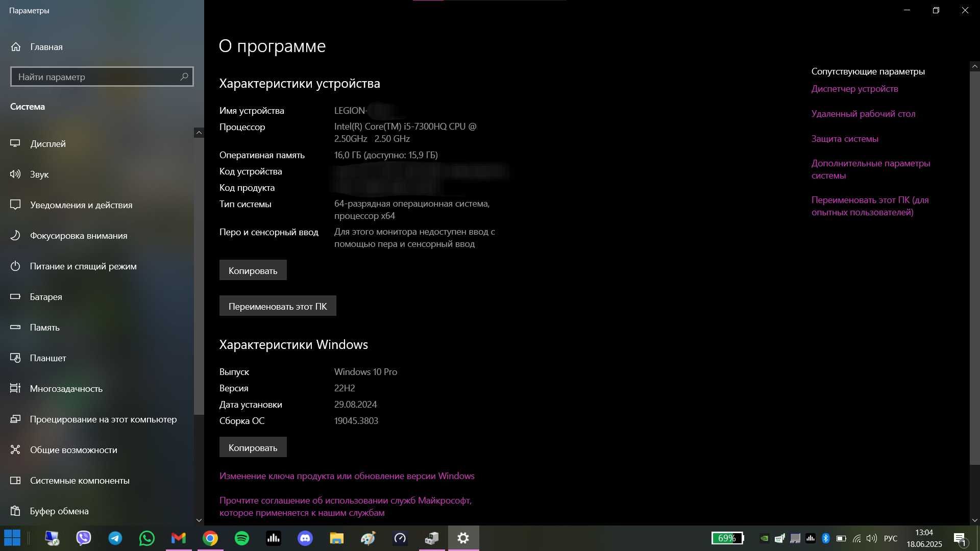980x551 pixels.
Task: Open the Wi-Fi network tray icon
Action: (857, 538)
